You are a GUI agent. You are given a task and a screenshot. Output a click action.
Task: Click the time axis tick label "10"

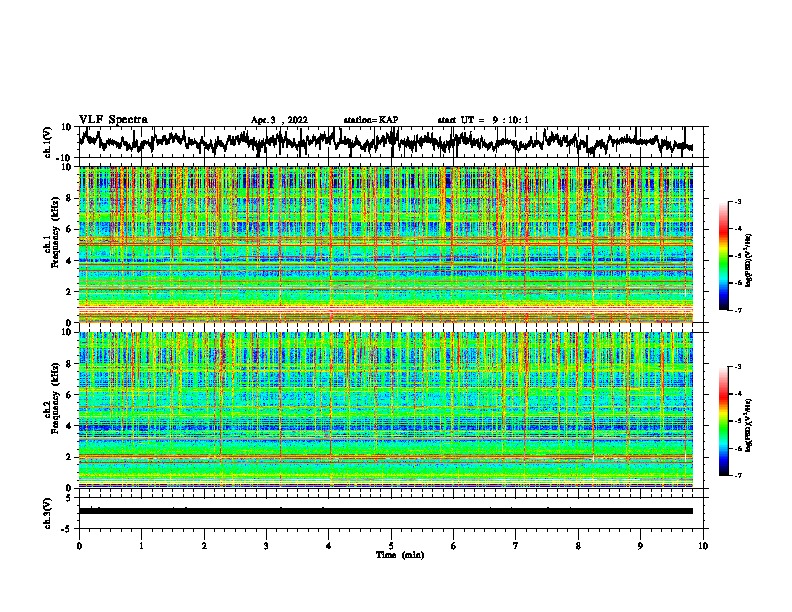point(703,546)
